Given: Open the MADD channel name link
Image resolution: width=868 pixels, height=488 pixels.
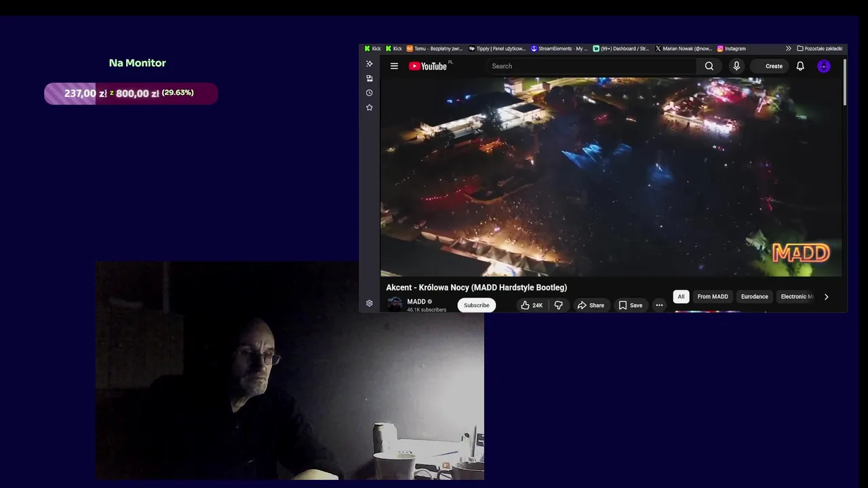Looking at the screenshot, I should coord(416,302).
